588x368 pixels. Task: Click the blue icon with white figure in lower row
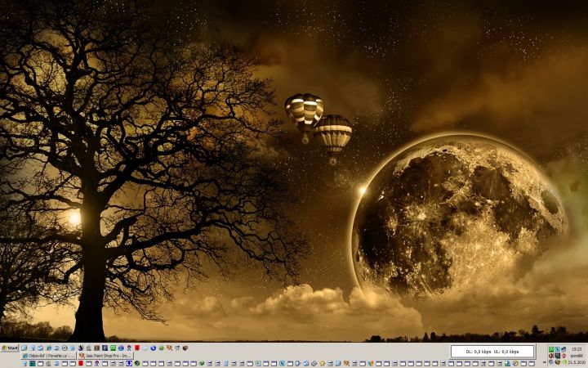pyautogui.click(x=129, y=363)
